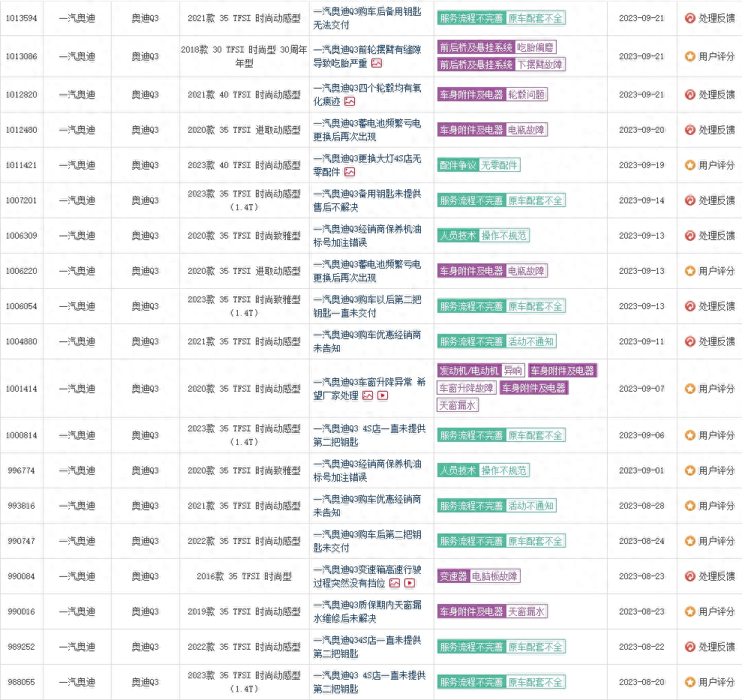Open complaint "一汽奥迪Q3质保期内天窗漏水维修后未解决"

pos(367,611)
